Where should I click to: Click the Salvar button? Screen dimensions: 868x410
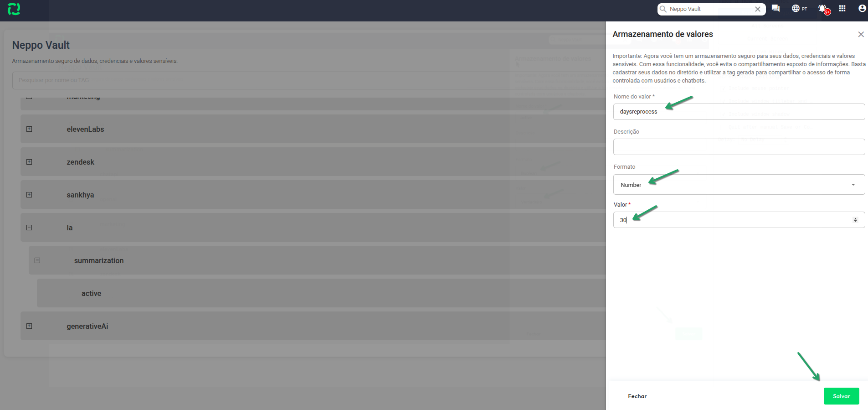[841, 396]
